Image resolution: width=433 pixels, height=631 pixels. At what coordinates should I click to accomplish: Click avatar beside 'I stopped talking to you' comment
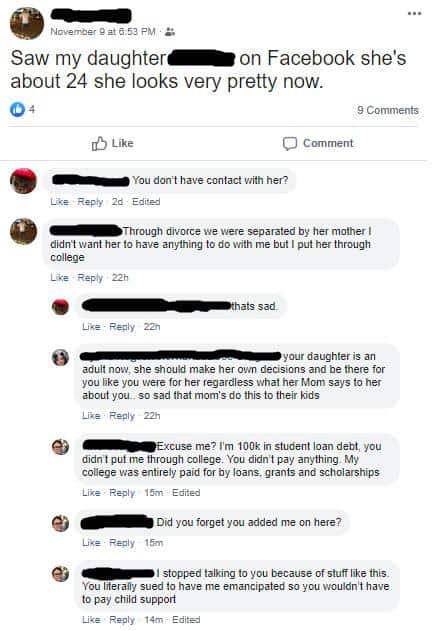60,573
